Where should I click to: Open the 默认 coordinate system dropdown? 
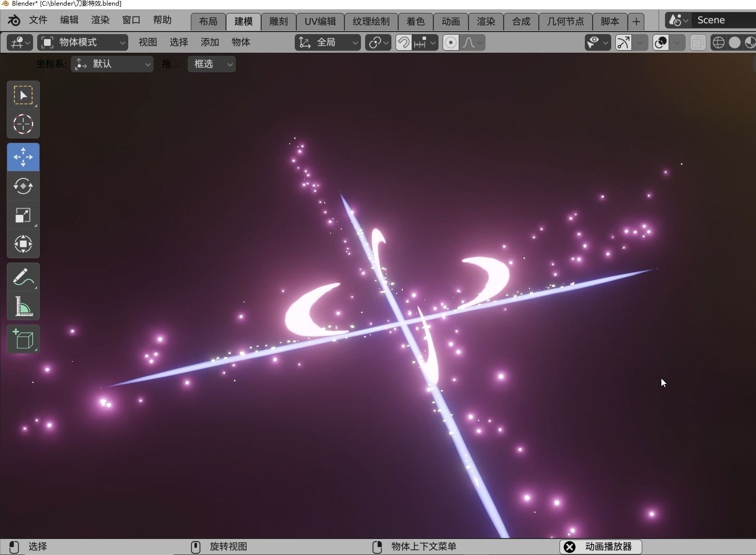click(x=112, y=64)
